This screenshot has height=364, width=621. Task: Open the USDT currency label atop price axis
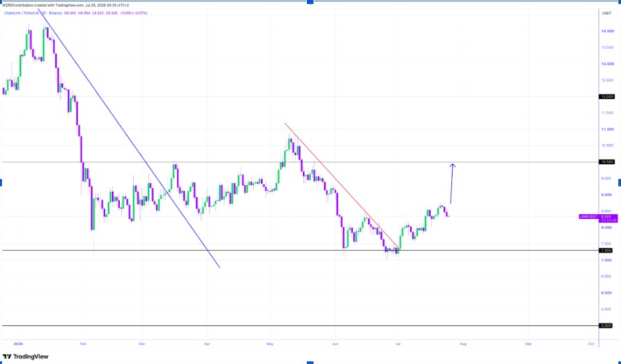click(x=606, y=13)
